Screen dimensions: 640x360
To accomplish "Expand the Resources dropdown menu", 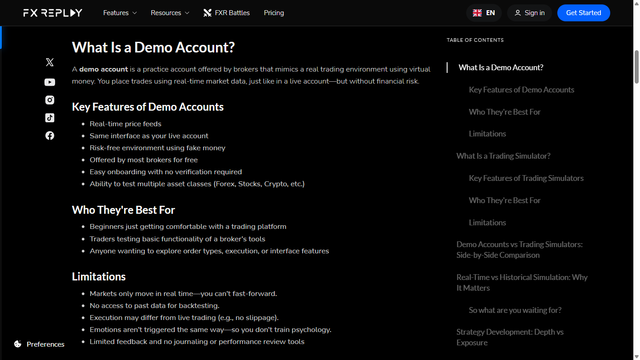I will click(170, 13).
